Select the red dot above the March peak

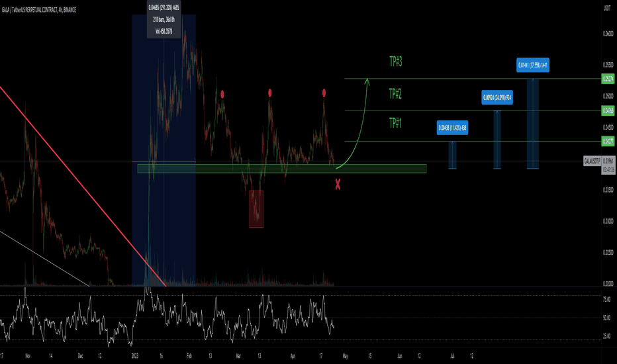click(270, 93)
